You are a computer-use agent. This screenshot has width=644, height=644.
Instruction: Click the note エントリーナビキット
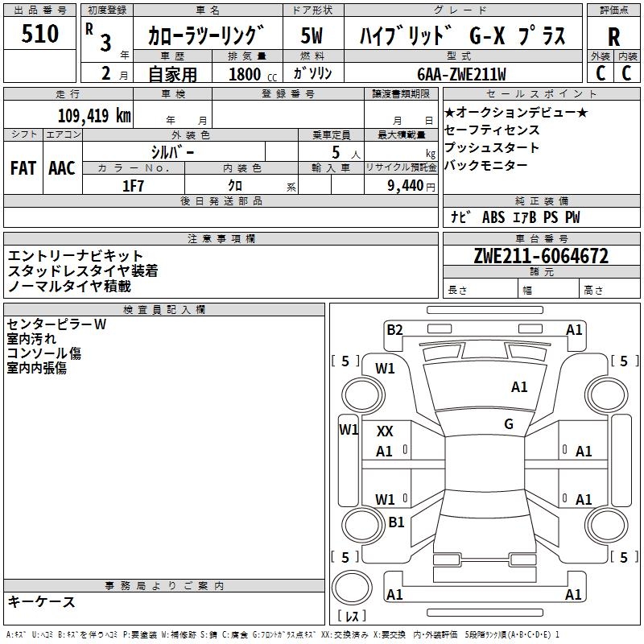click(x=75, y=255)
